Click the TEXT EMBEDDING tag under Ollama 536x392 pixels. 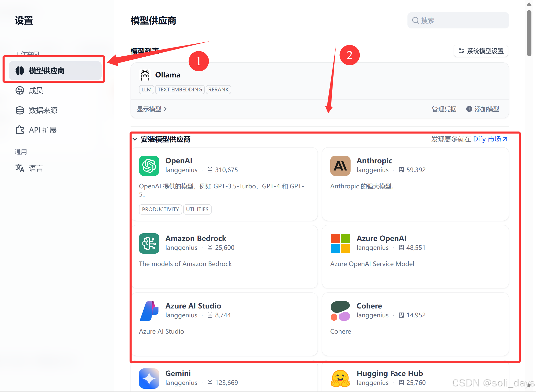click(x=180, y=89)
